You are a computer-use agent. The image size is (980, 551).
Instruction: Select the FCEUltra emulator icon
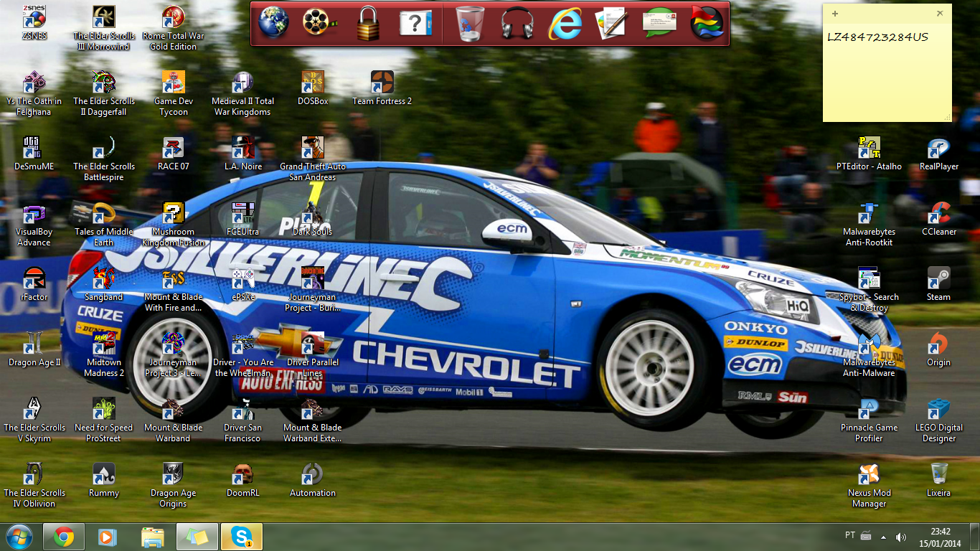pyautogui.click(x=242, y=220)
